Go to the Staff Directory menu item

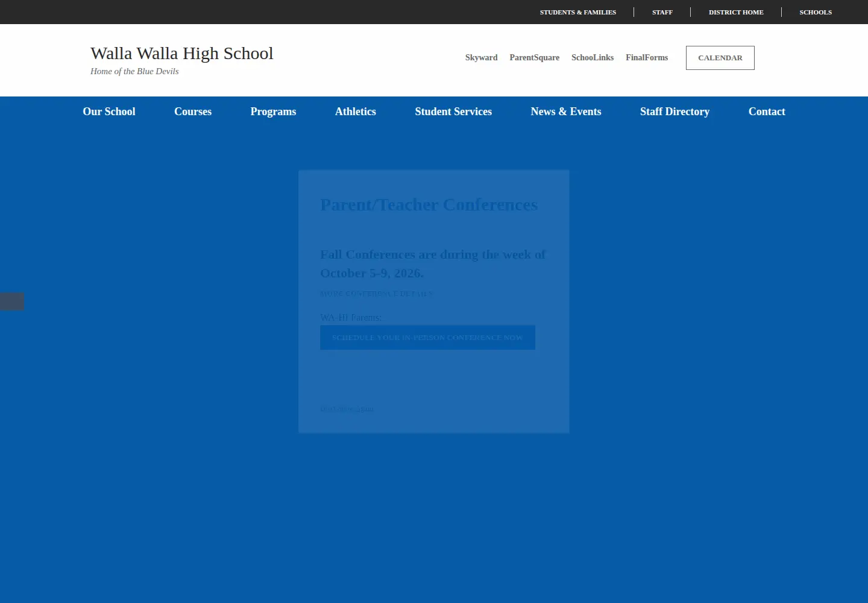(675, 112)
